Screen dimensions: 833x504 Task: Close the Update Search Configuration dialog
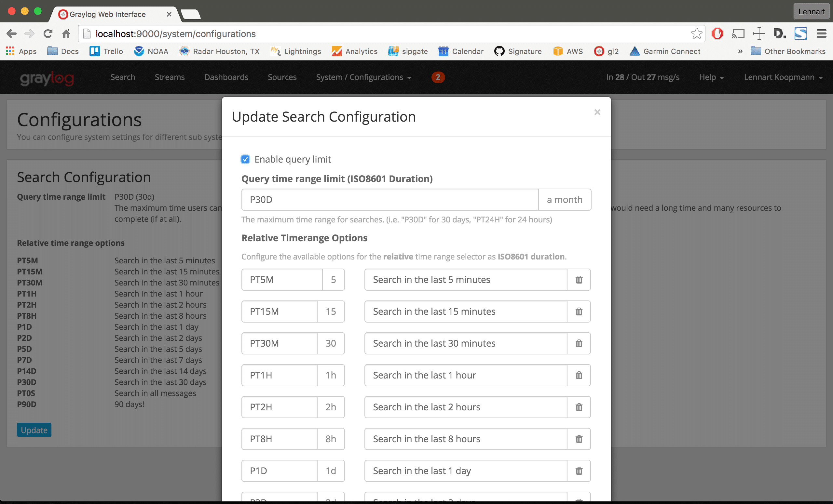[x=597, y=112]
